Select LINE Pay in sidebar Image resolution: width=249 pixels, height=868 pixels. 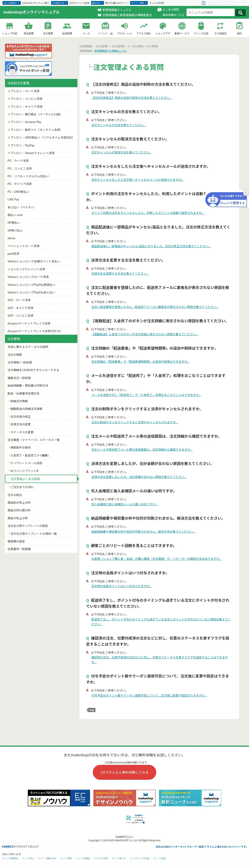coord(41,199)
